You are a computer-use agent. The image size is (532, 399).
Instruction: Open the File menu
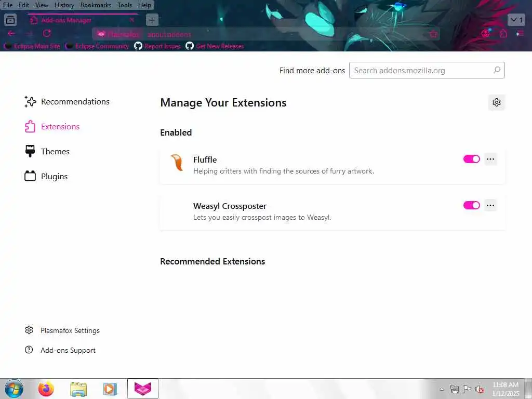click(x=7, y=5)
